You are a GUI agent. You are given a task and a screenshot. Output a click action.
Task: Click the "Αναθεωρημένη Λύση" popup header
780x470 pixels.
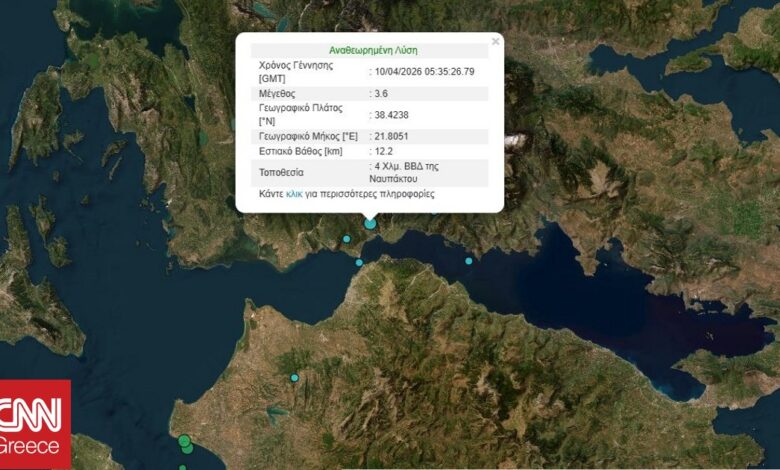point(373,49)
